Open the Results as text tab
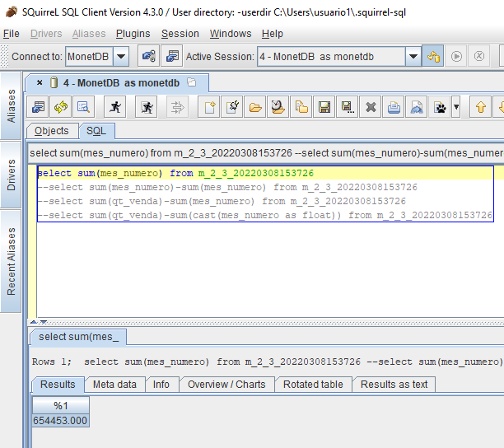Screen dimensions: 504x448 pos(394,385)
